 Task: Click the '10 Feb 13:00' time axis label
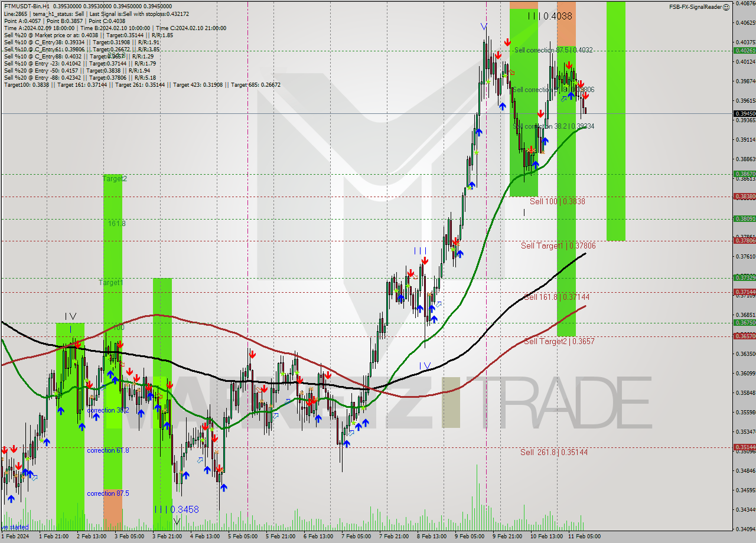546,537
